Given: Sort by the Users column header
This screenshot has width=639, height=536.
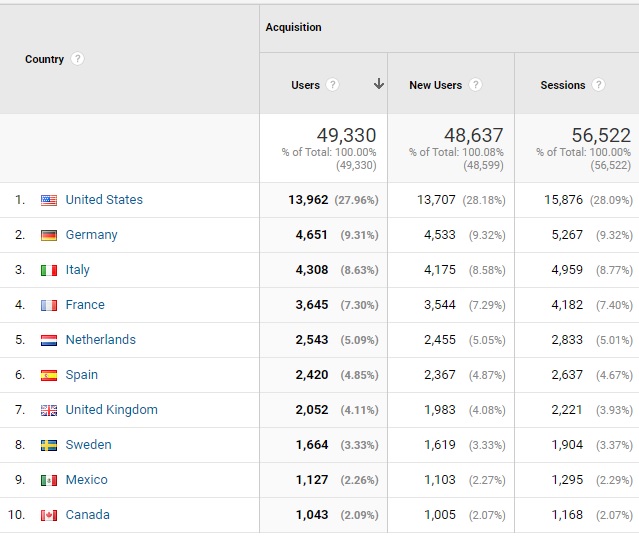Looking at the screenshot, I should [x=306, y=85].
